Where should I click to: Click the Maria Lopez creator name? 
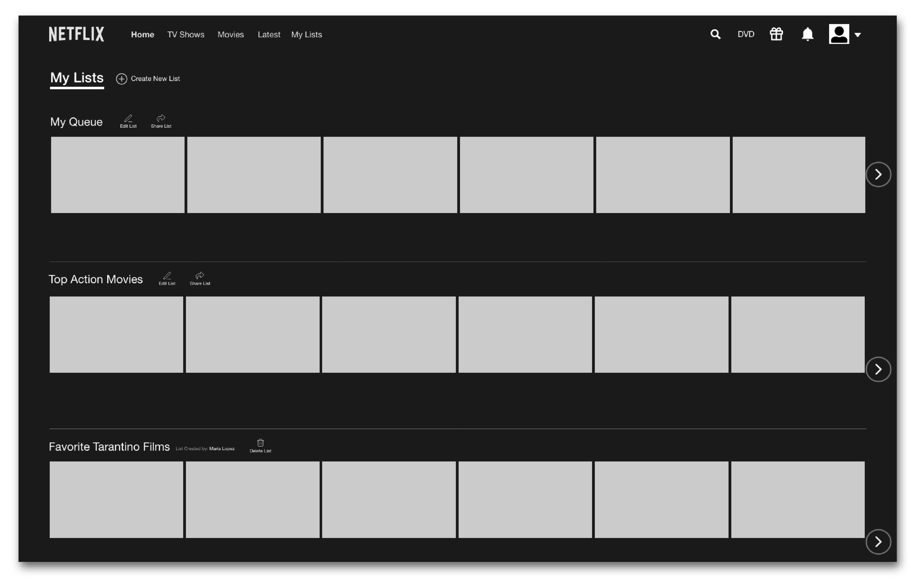(222, 448)
